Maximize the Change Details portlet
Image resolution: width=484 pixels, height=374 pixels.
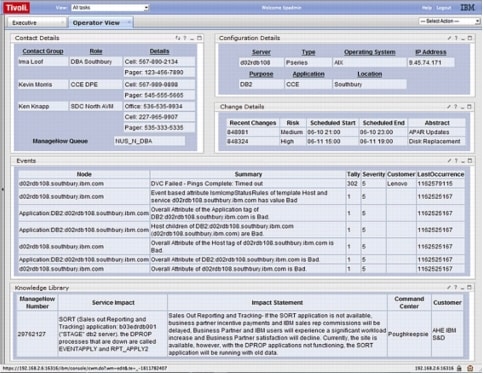coord(470,107)
